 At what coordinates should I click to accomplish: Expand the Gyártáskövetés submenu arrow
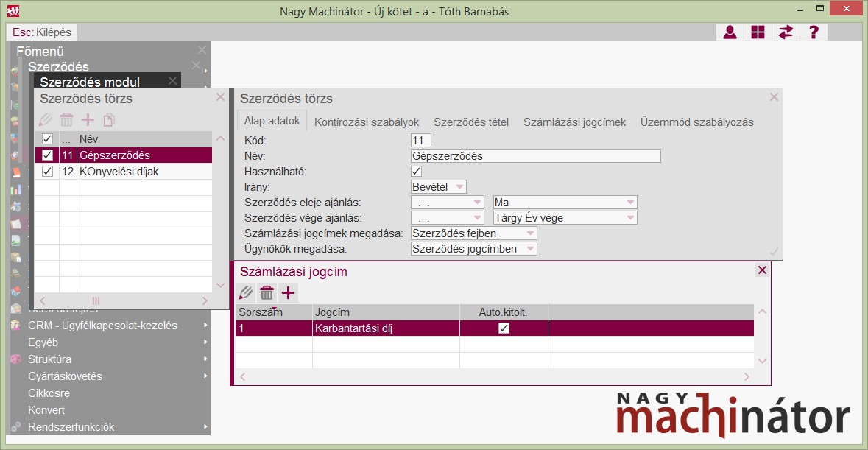point(205,376)
